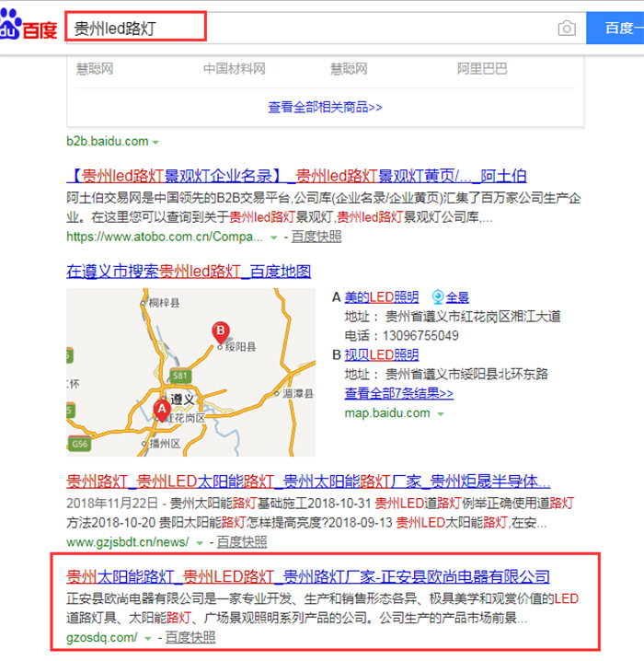Select the 中国材料网 product source tab
Screen dimensions: 644x661
234,69
